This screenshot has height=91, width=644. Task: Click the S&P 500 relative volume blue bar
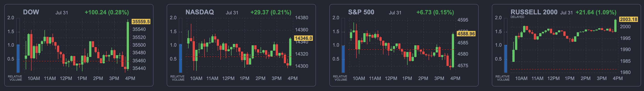pyautogui.click(x=343, y=59)
